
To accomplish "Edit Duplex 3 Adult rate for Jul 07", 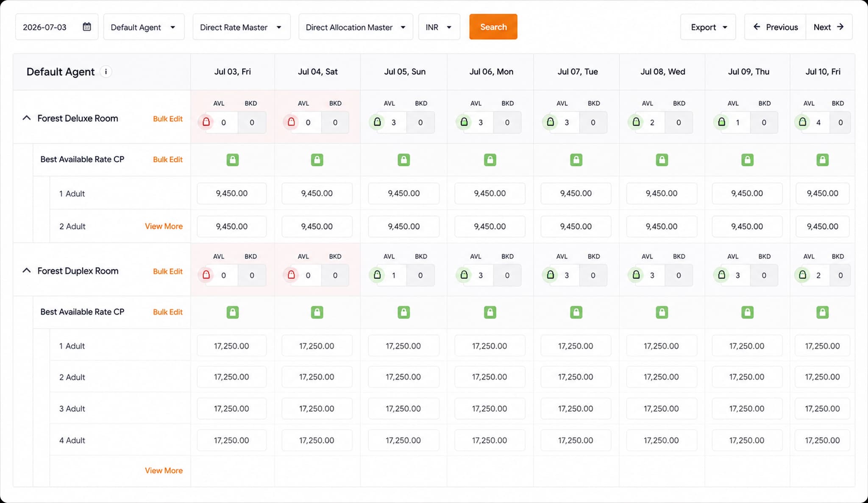I will point(576,409).
